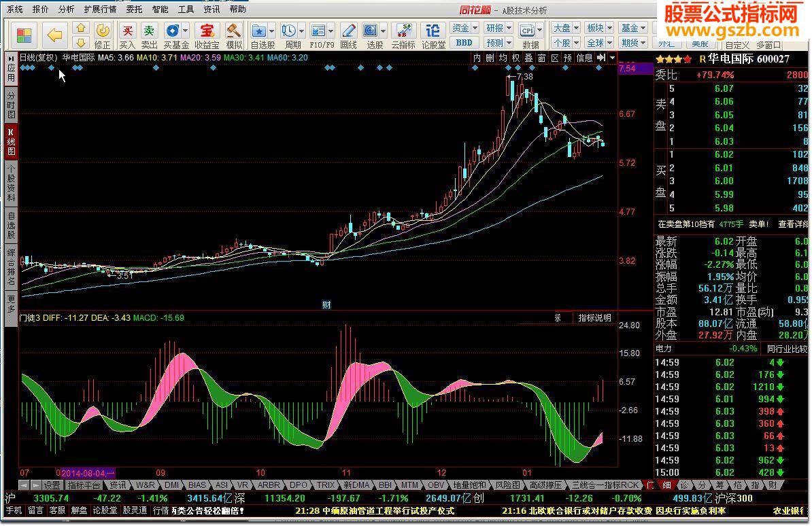This screenshot has height=526, width=812.
Task: Click the 指标说明 button
Action: [594, 318]
